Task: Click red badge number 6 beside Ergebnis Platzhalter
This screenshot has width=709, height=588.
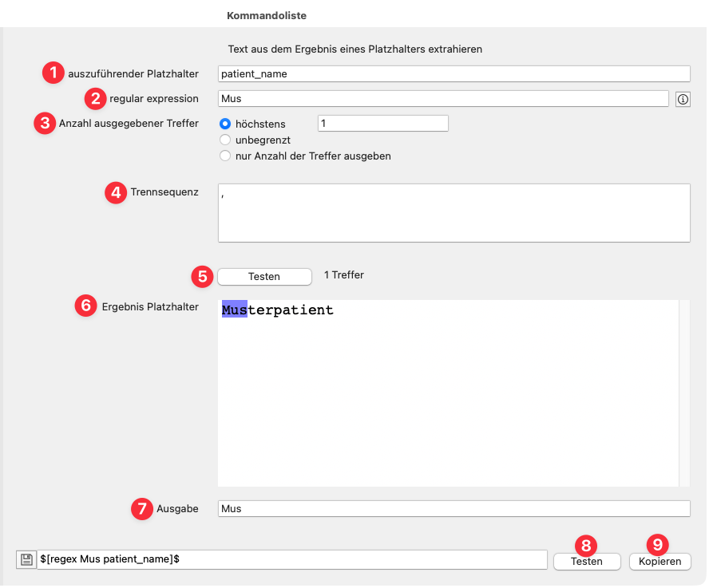Action: (86, 306)
